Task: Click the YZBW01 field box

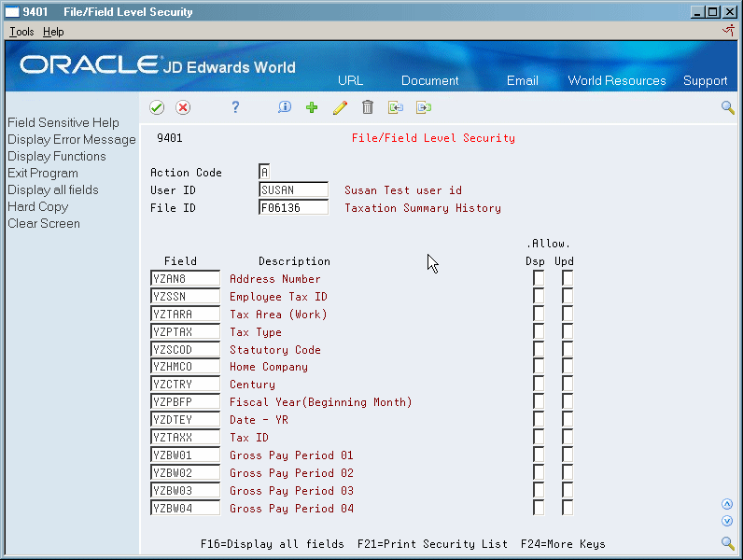Action: pos(185,455)
